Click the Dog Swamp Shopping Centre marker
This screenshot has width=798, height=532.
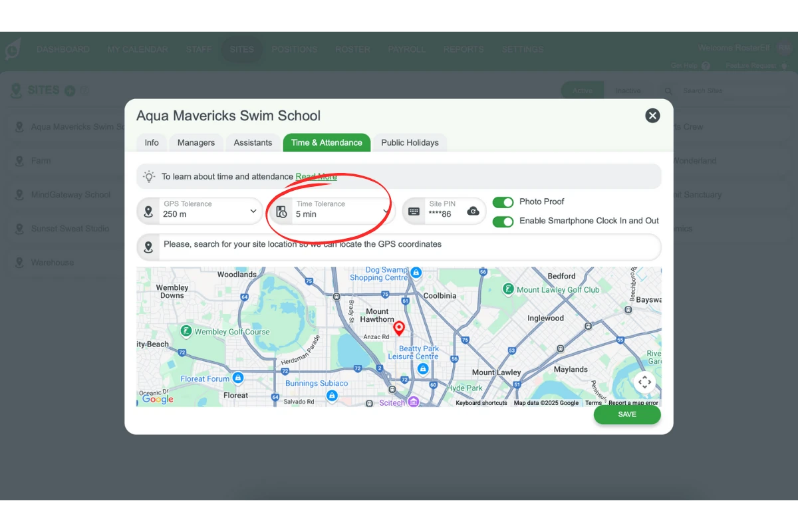point(416,272)
